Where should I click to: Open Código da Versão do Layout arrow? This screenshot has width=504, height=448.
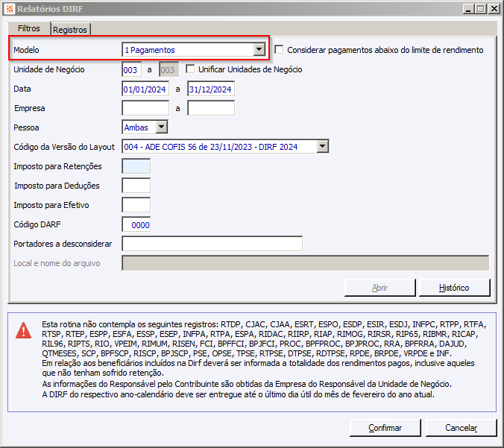click(x=322, y=147)
